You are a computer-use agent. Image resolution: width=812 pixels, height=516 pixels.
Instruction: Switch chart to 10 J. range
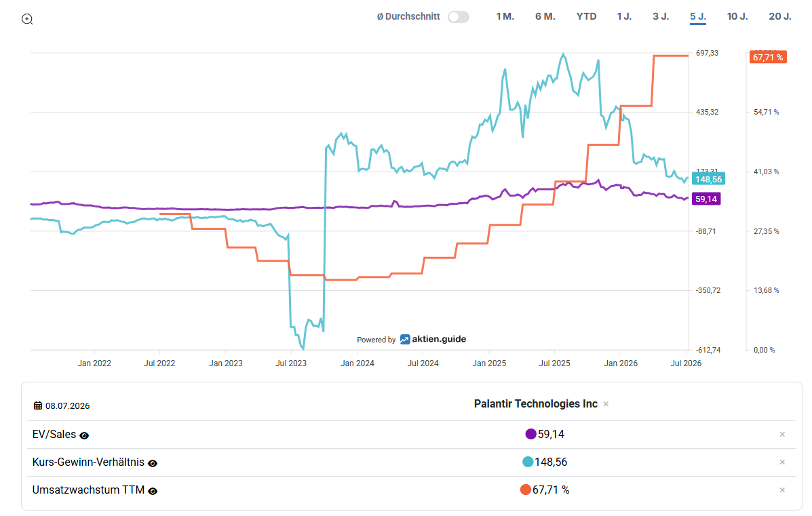(737, 16)
